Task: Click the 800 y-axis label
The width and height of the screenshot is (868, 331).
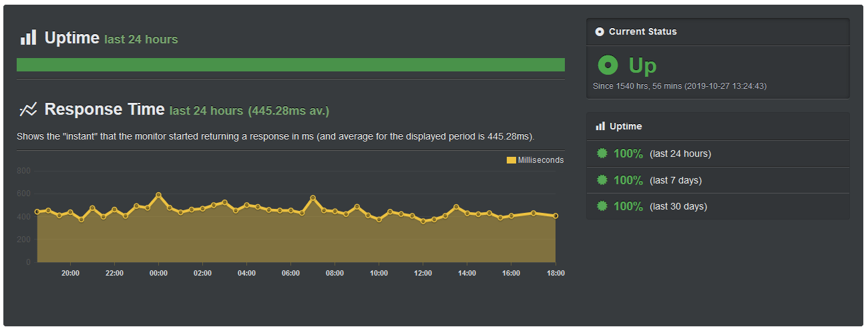Action: click(x=24, y=171)
